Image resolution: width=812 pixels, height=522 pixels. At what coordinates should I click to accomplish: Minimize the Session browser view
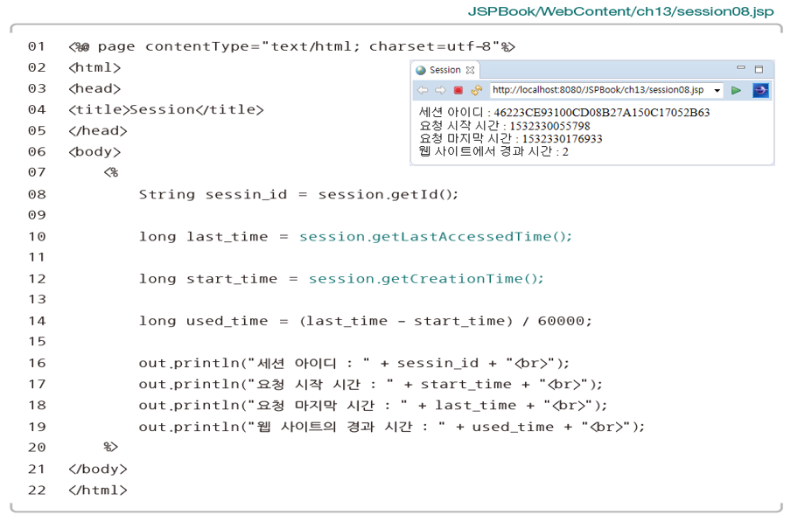pyautogui.click(x=740, y=68)
